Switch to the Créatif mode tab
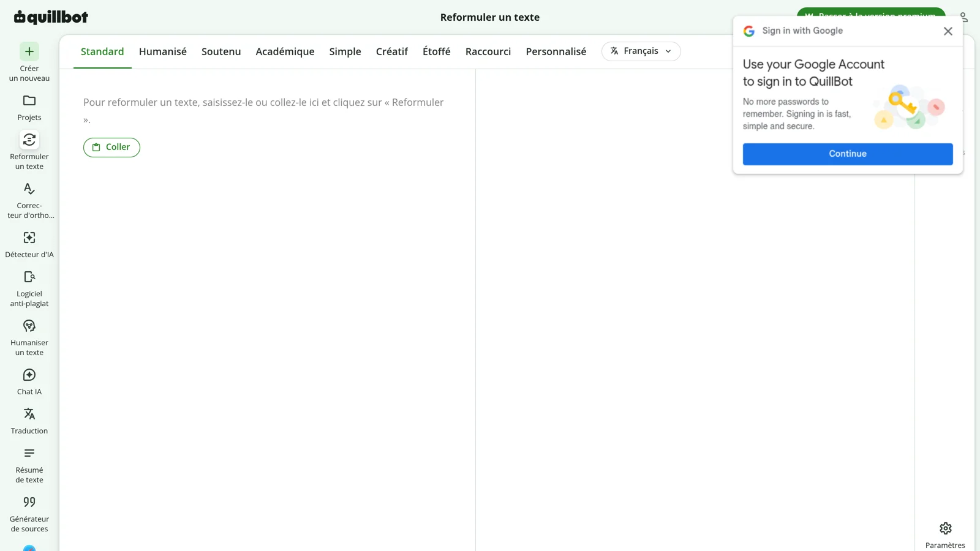980x551 pixels. [392, 51]
